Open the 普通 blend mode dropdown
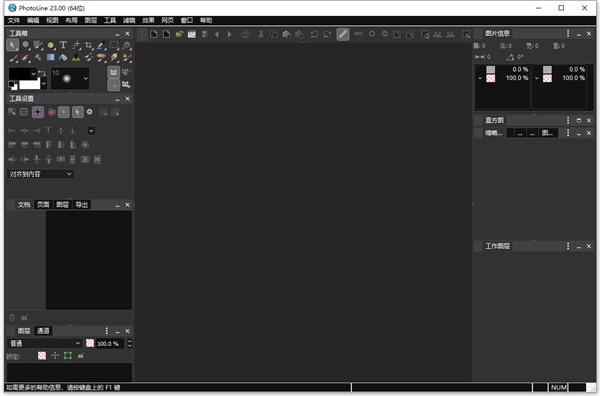The width and height of the screenshot is (600, 396). pyautogui.click(x=45, y=343)
